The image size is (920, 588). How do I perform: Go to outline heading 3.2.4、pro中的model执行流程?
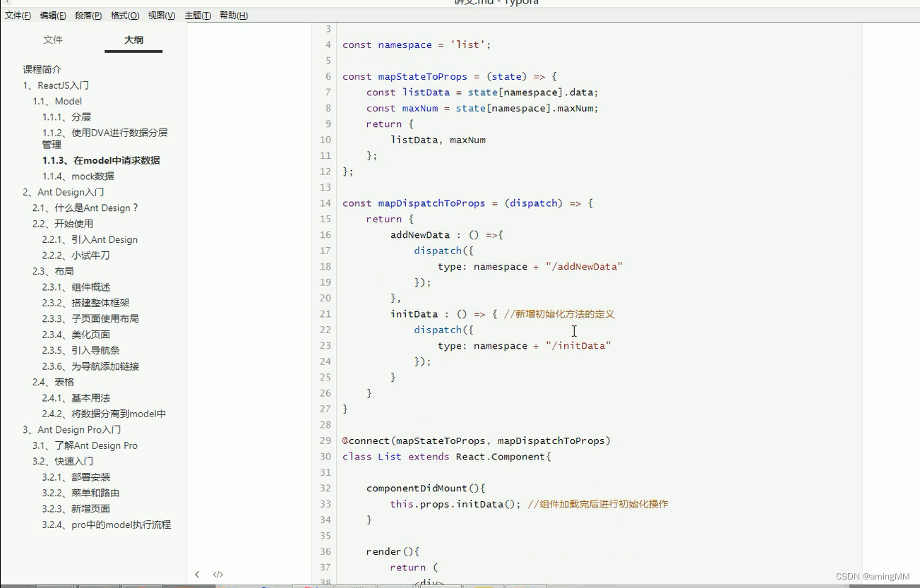[106, 525]
